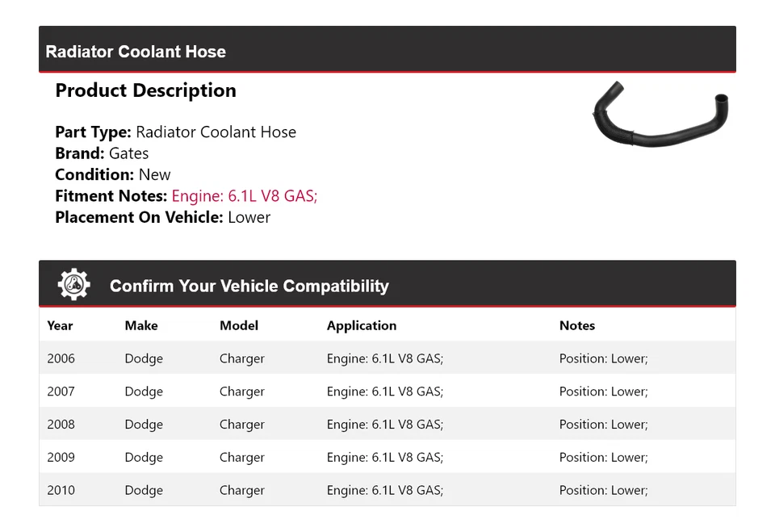Click the 2007 year row cell

61,392
